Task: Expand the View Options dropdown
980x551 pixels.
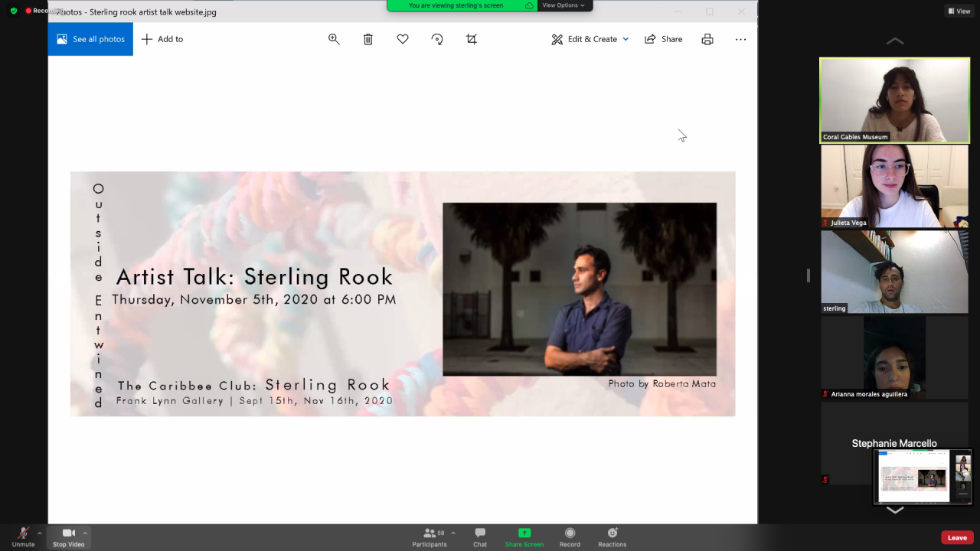Action: click(x=563, y=5)
